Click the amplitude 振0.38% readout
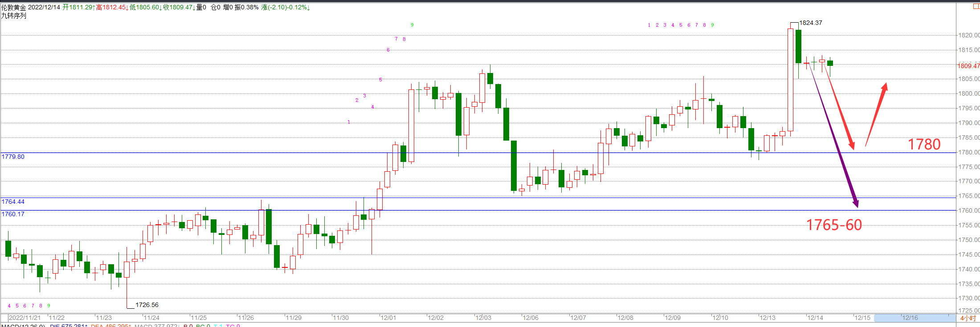This screenshot has width=980, height=327. coord(247,8)
